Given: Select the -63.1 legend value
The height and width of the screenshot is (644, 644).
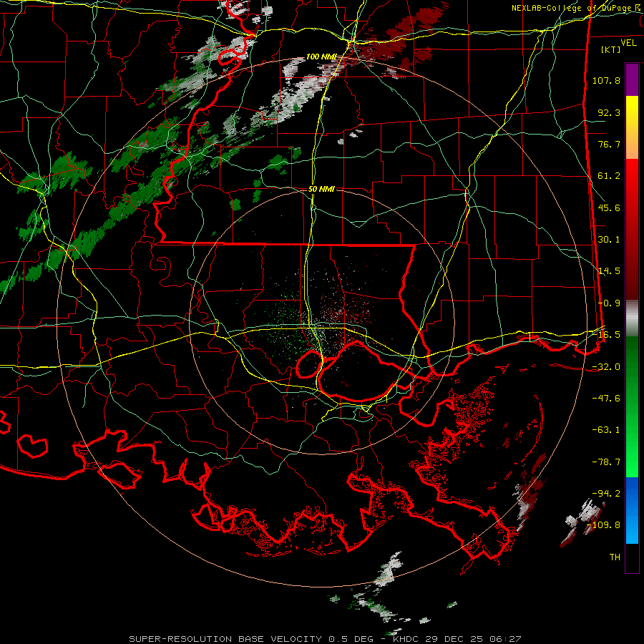Looking at the screenshot, I should click(606, 430).
